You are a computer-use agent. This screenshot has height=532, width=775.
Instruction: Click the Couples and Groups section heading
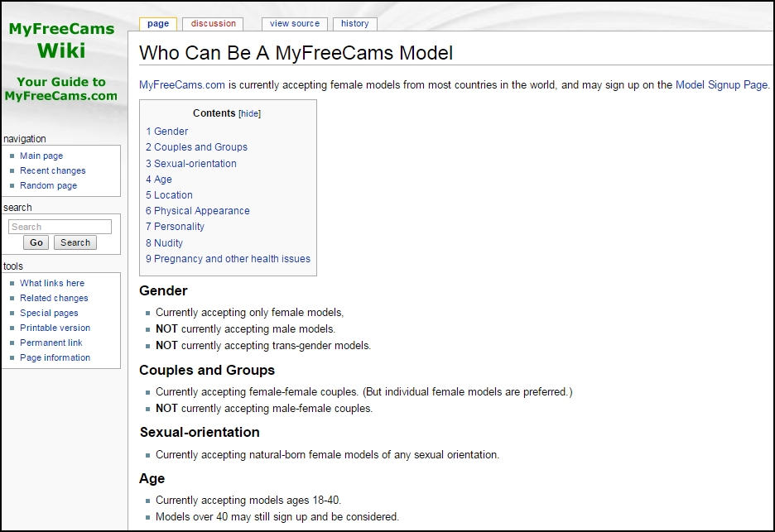(207, 370)
